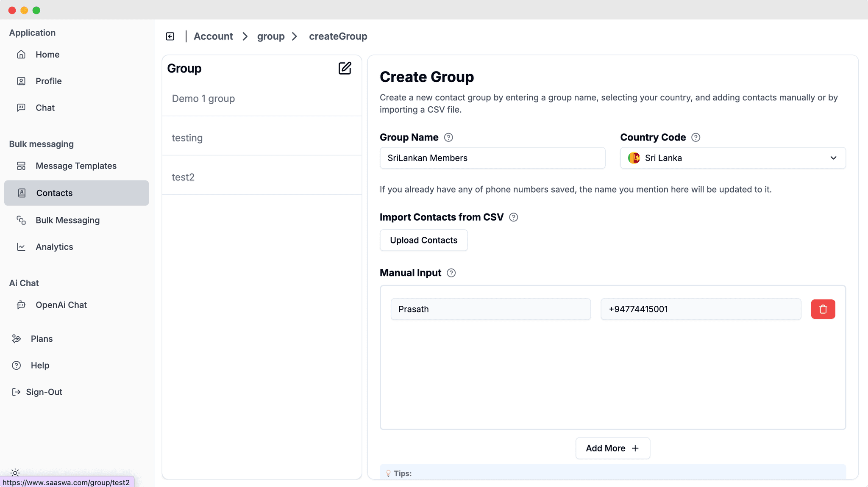Viewport: 868px width, 487px height.
Task: Toggle the theme sun icon bottom left
Action: [x=15, y=472]
